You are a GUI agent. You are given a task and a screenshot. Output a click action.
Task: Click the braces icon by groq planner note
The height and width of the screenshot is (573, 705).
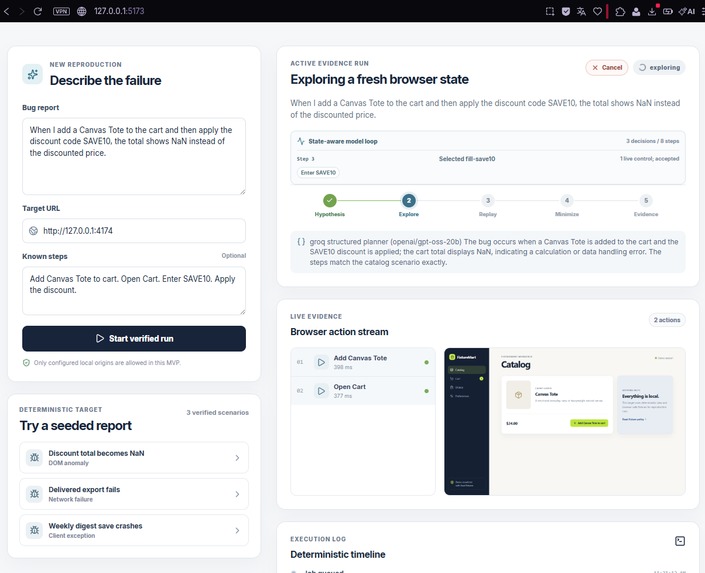[x=301, y=242]
